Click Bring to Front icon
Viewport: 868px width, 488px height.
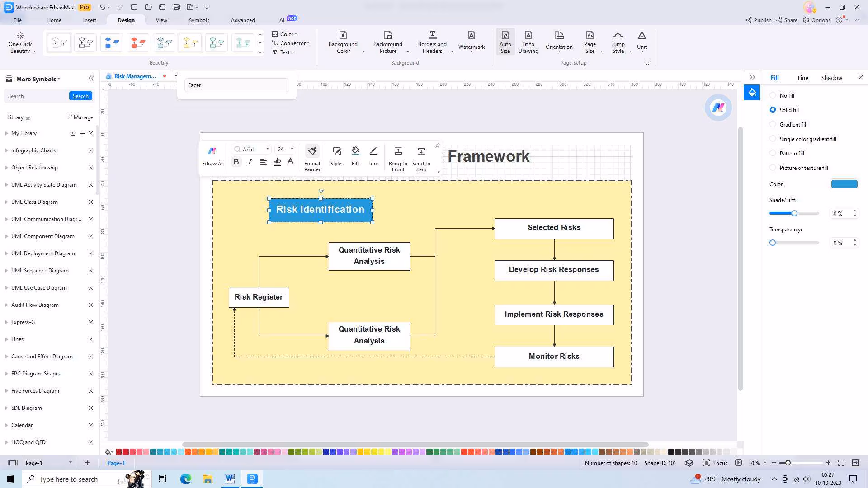coord(398,151)
